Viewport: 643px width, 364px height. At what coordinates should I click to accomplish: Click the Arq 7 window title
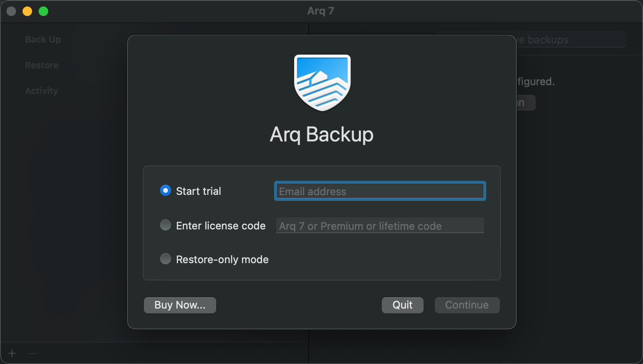pyautogui.click(x=321, y=11)
